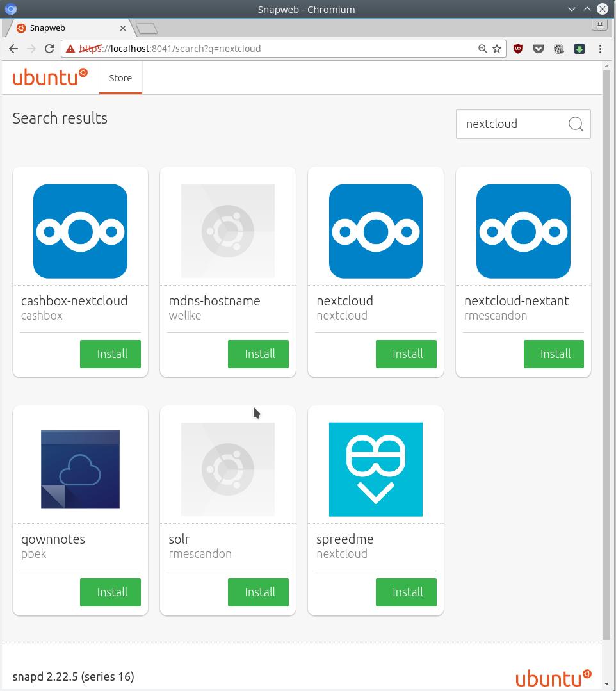Install the solr snap
The image size is (616, 691).
258,592
